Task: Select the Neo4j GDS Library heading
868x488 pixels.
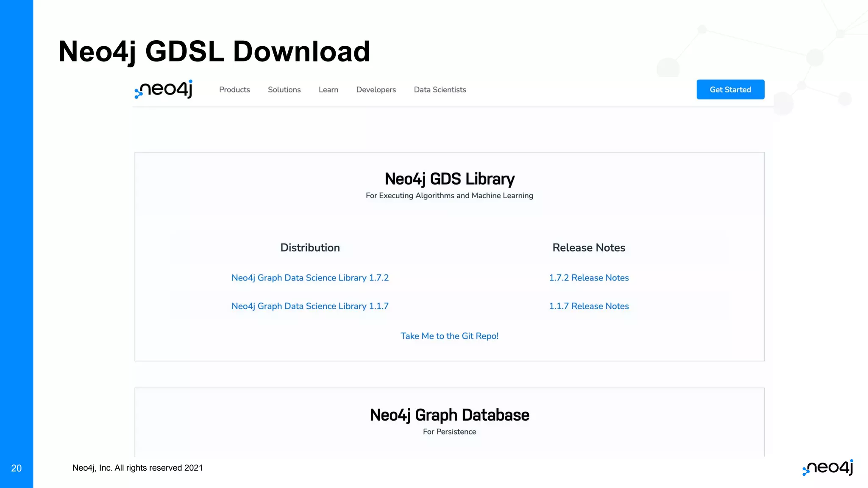Action: (x=450, y=179)
